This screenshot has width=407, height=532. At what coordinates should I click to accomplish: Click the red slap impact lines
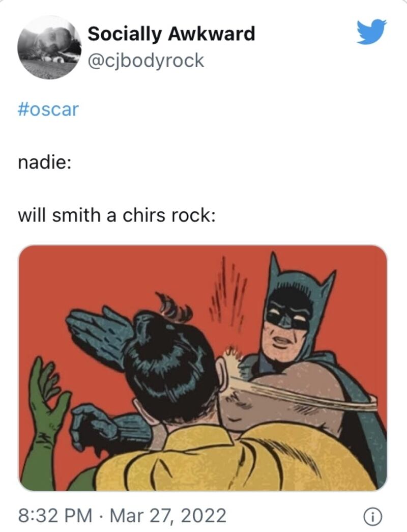[227, 293]
